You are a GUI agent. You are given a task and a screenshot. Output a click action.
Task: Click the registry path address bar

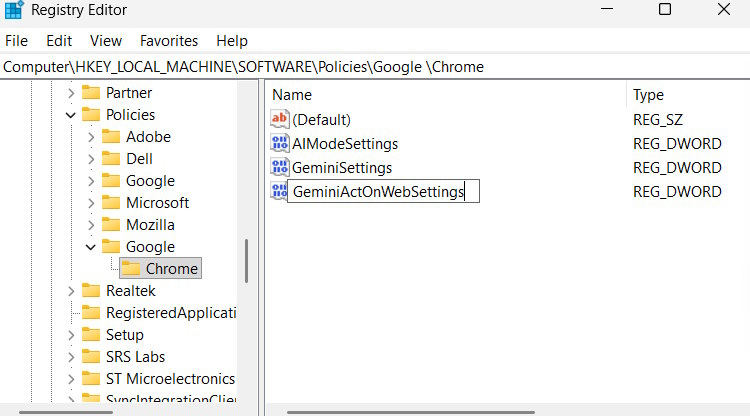point(375,67)
